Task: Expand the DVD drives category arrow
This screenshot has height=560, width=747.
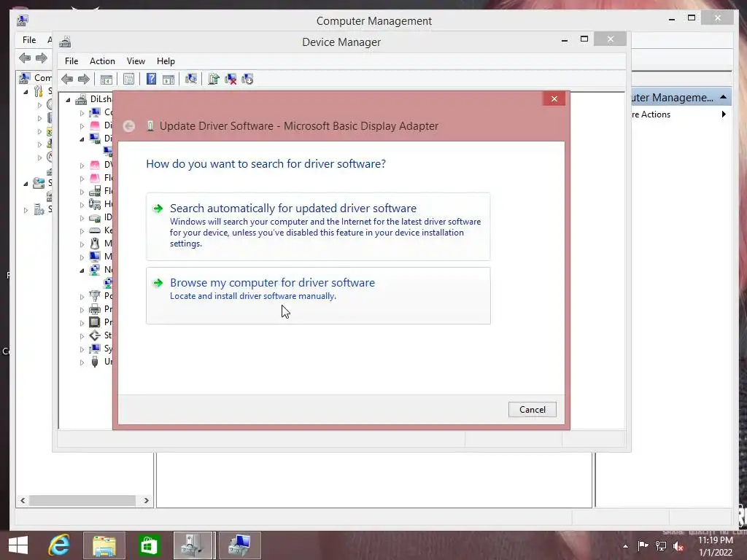Action: pos(82,166)
